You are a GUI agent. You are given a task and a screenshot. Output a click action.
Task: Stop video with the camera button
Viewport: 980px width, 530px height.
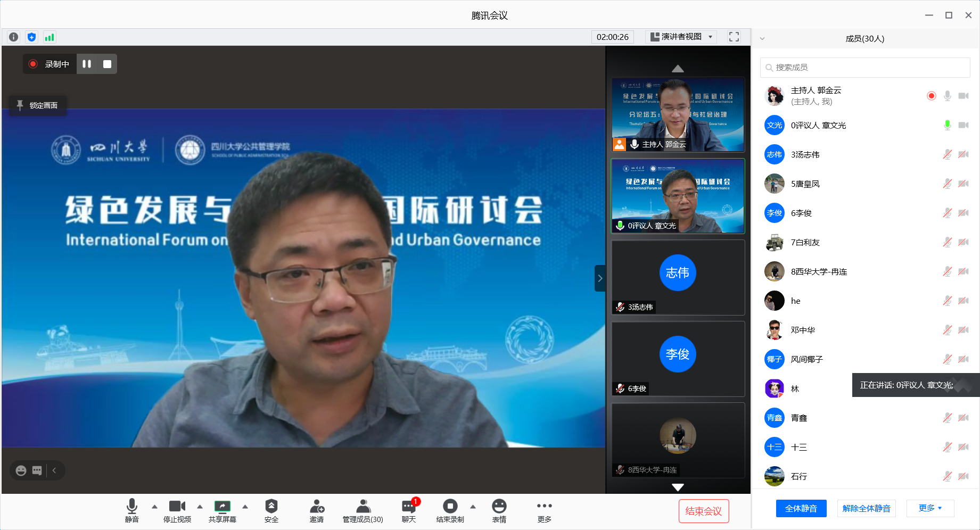pos(177,510)
